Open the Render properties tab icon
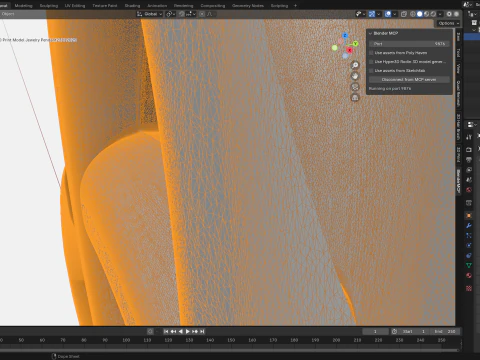 469,150
